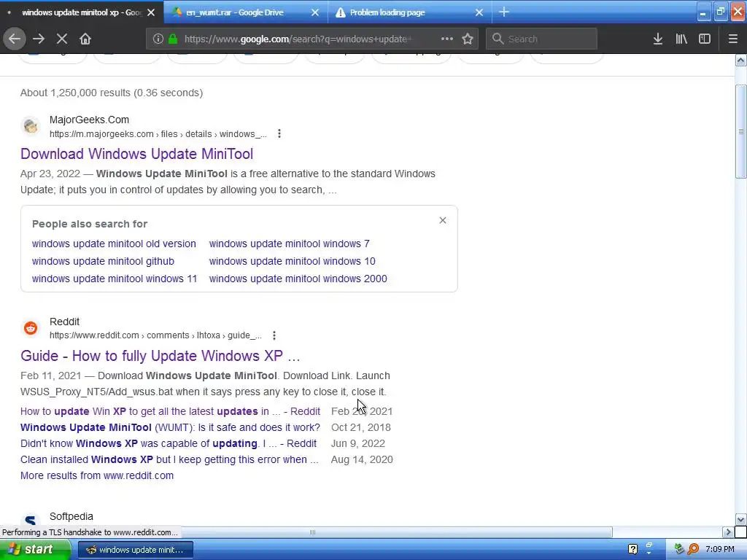Image resolution: width=747 pixels, height=560 pixels.
Task: Close the windows update minitool xp tab
Action: pos(151,13)
